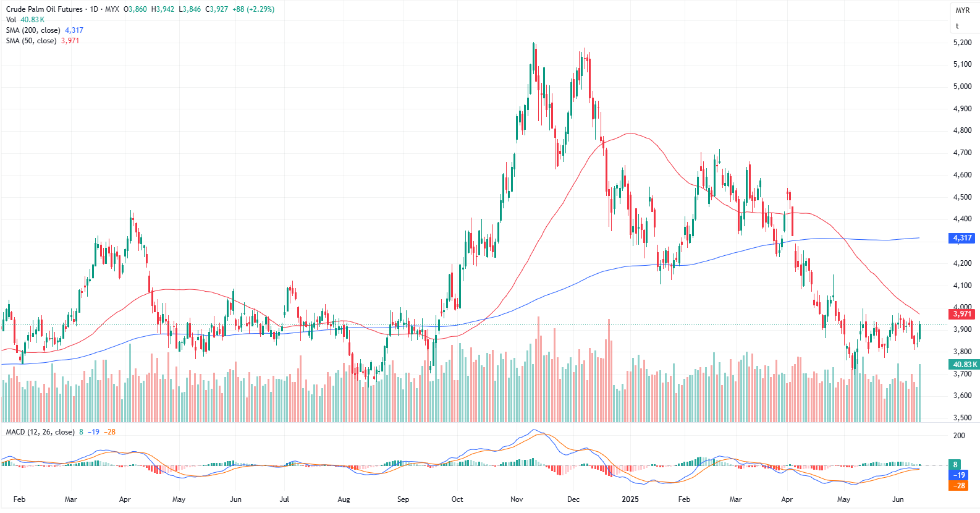Viewport: 980px width, 513px height.
Task: Click the 2025 year marker on time axis
Action: coord(630,499)
